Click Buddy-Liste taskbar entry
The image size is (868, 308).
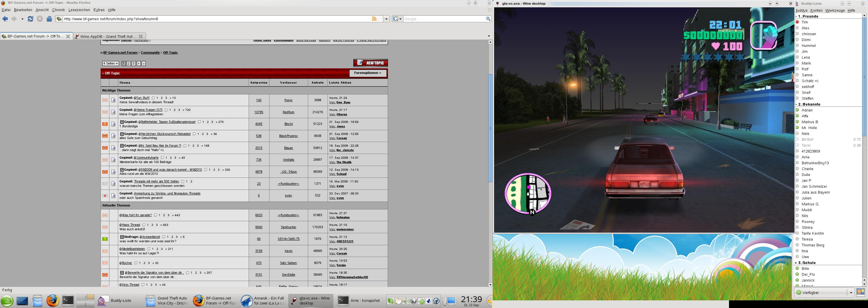(x=120, y=301)
